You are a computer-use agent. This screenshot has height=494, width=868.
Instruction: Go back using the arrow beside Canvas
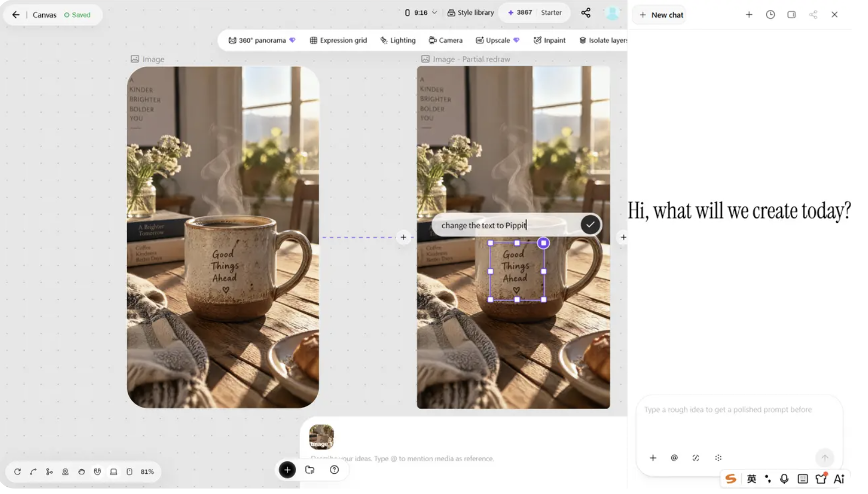click(x=16, y=15)
